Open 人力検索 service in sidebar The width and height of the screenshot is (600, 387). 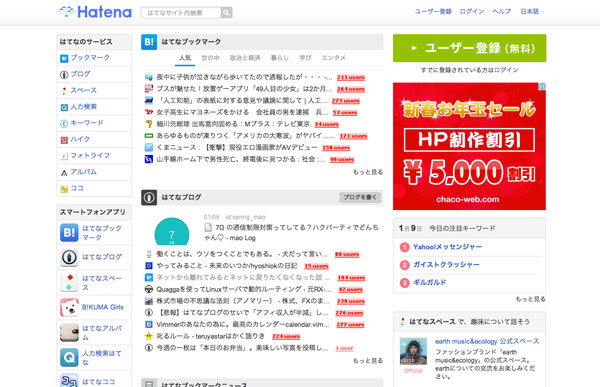83,106
